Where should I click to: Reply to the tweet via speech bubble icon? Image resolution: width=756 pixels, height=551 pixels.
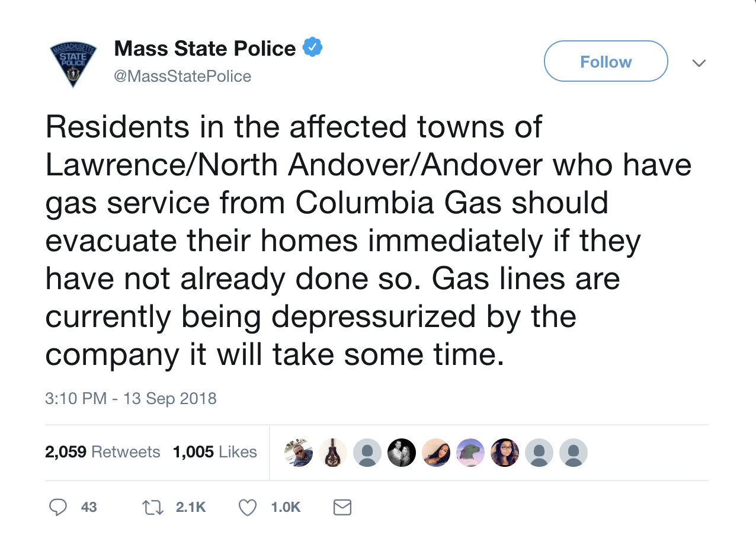[x=57, y=507]
